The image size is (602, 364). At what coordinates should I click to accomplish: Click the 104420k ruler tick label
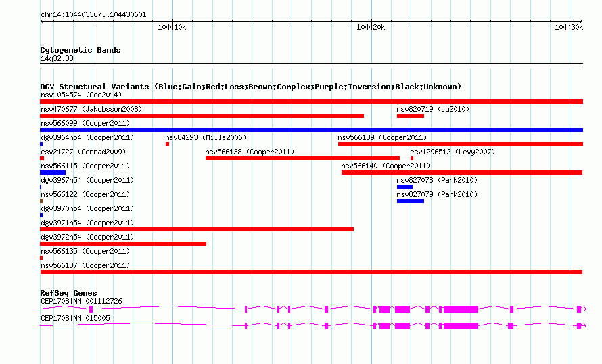371,27
